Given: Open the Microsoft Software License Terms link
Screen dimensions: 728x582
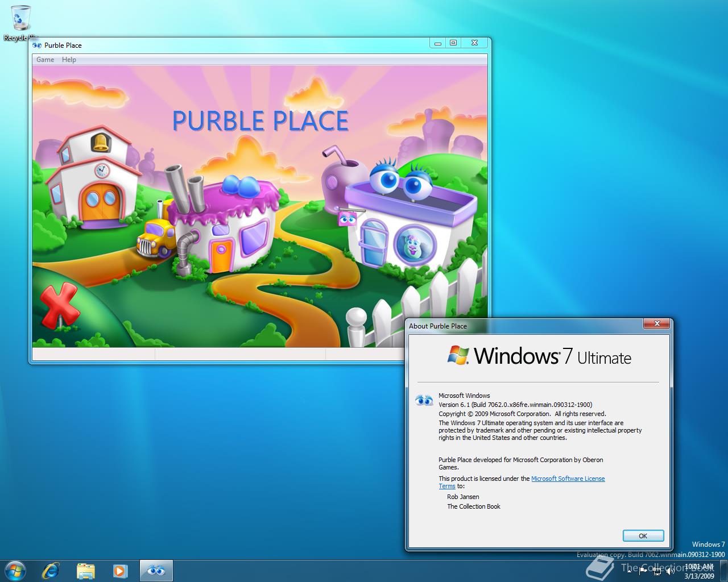Looking at the screenshot, I should click(x=568, y=479).
